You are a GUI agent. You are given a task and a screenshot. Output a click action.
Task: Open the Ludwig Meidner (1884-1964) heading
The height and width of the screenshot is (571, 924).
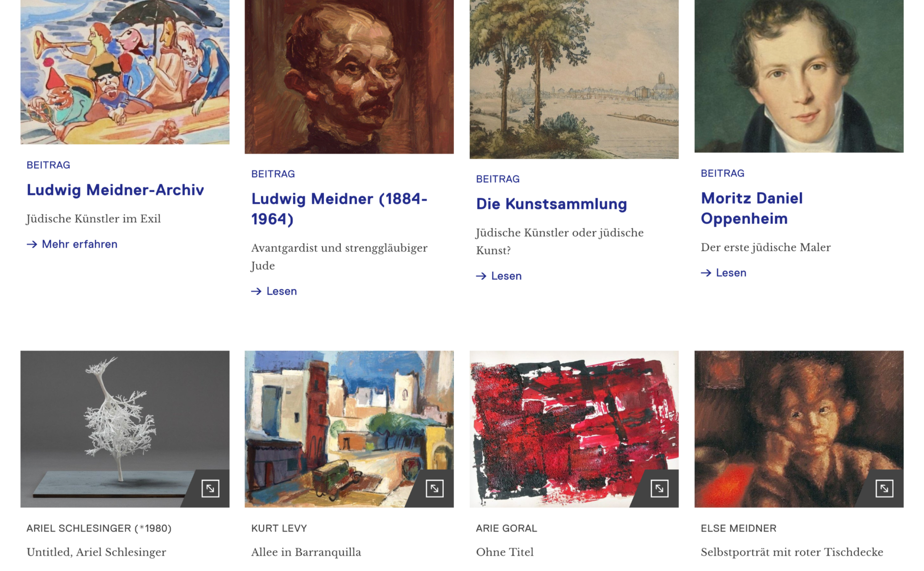pyautogui.click(x=339, y=209)
